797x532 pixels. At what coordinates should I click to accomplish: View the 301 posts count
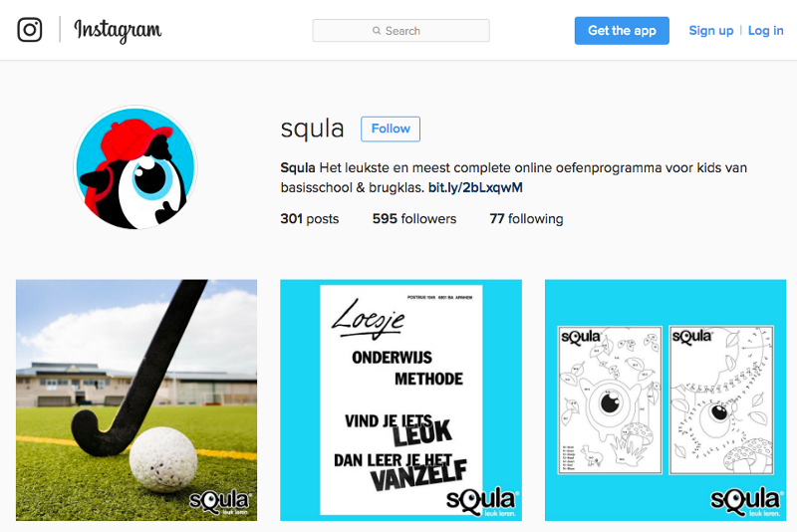point(310,218)
